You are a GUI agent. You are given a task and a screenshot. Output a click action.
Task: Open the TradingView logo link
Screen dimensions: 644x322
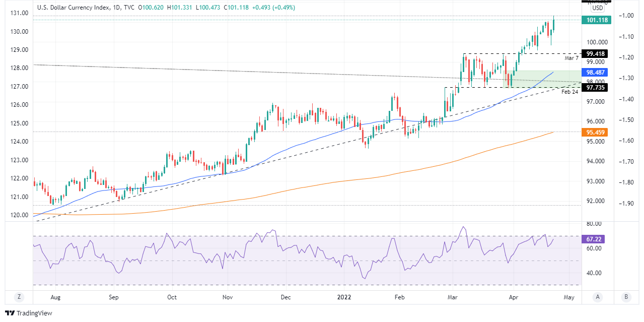coord(29,313)
